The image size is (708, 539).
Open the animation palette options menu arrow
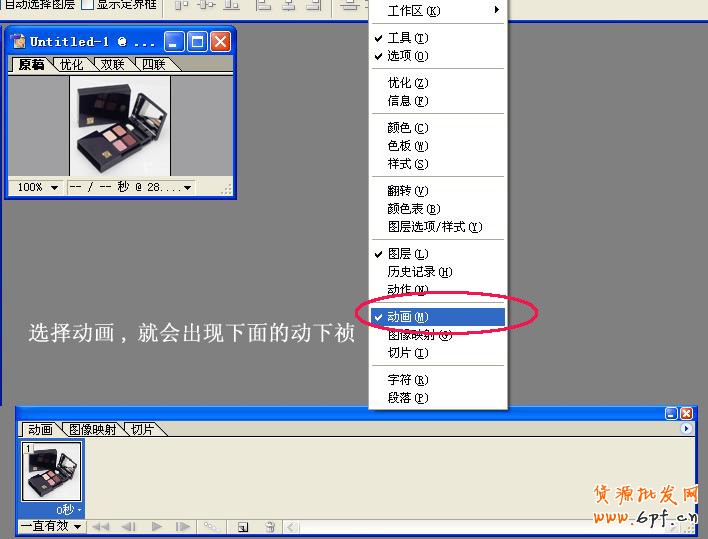tap(686, 429)
